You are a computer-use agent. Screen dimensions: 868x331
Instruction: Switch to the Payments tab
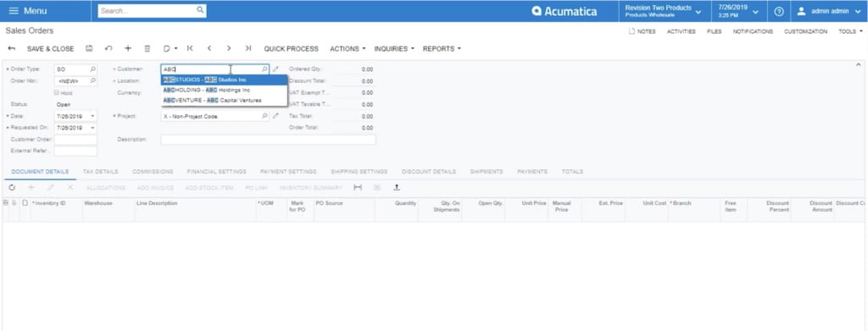pyautogui.click(x=532, y=172)
